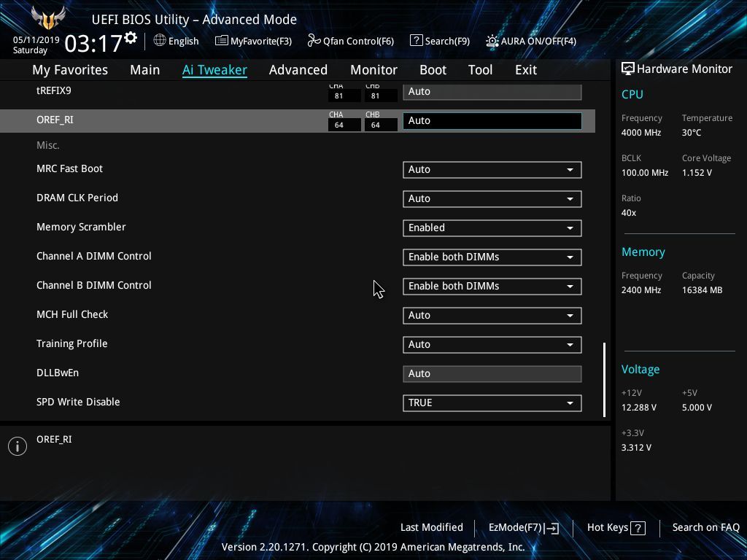747x560 pixels.
Task: Select the tREFIX9 label
Action: [x=54, y=90]
